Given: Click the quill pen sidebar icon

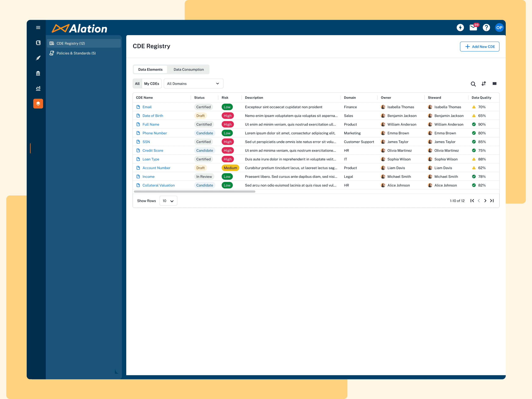Looking at the screenshot, I should click(38, 58).
